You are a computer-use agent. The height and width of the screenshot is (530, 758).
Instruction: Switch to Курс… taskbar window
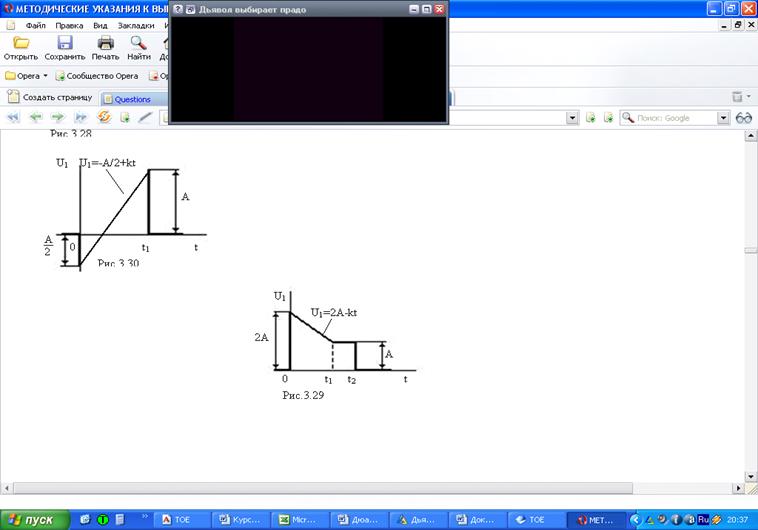[x=240, y=520]
